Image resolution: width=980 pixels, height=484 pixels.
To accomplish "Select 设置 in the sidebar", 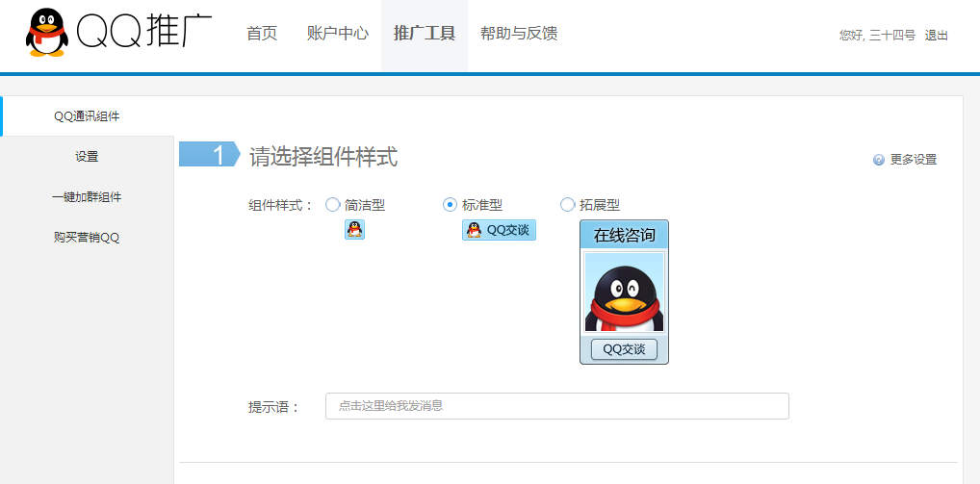I will pyautogui.click(x=87, y=157).
